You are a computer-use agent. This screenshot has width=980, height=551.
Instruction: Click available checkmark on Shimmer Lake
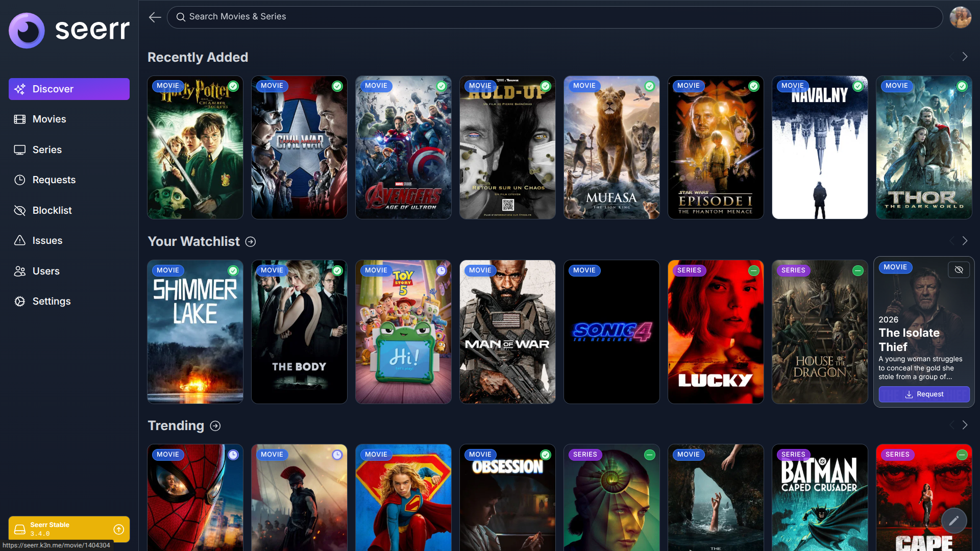point(233,270)
